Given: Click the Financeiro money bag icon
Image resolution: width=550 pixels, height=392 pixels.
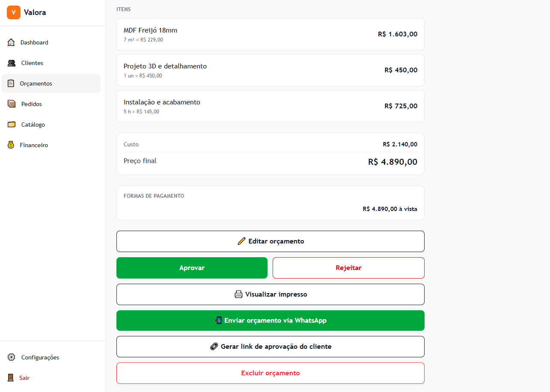Looking at the screenshot, I should (11, 145).
